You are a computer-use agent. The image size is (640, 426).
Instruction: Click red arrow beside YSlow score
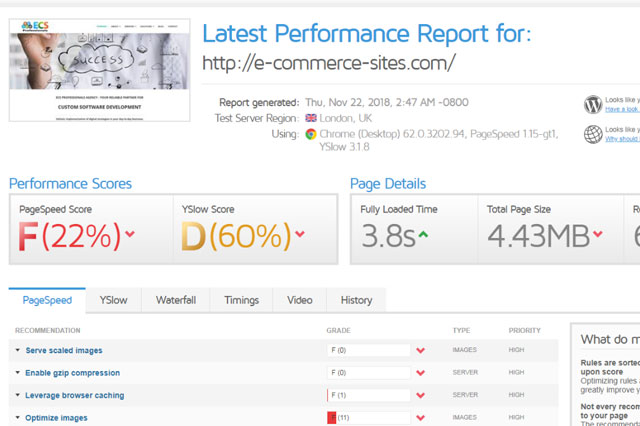[300, 234]
